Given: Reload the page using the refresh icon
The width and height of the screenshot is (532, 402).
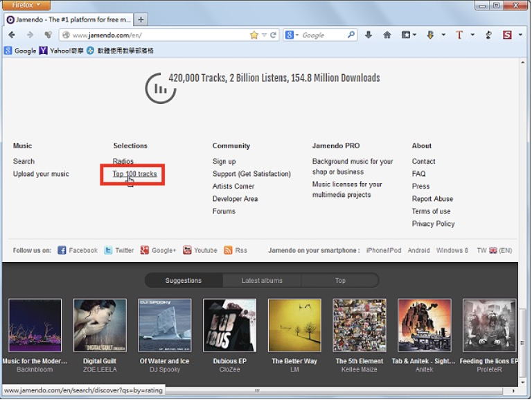Looking at the screenshot, I should point(273,35).
